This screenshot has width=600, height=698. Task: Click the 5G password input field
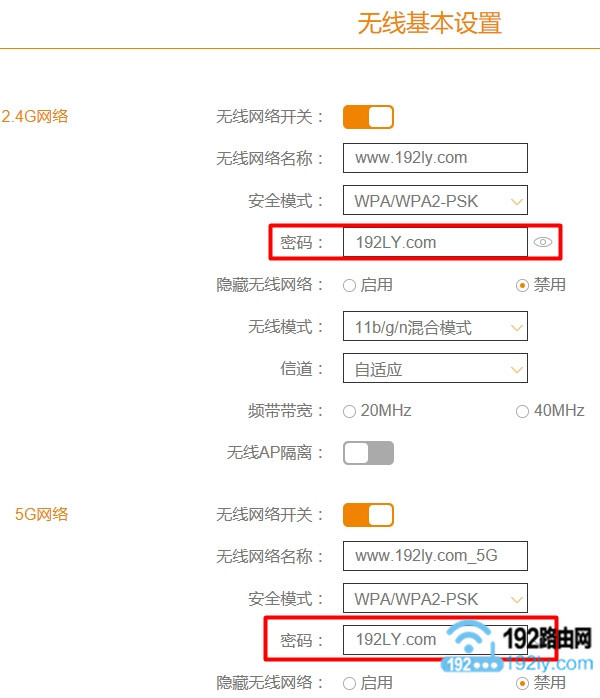pos(435,640)
